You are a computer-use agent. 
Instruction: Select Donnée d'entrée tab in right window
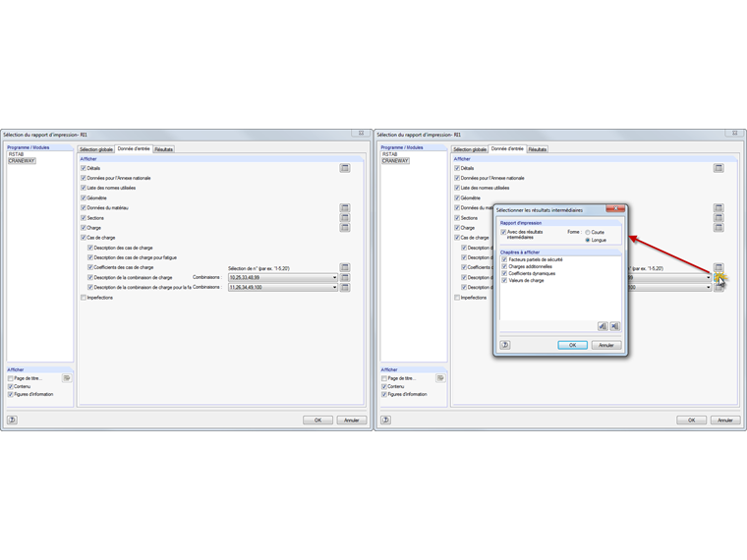coord(507,149)
